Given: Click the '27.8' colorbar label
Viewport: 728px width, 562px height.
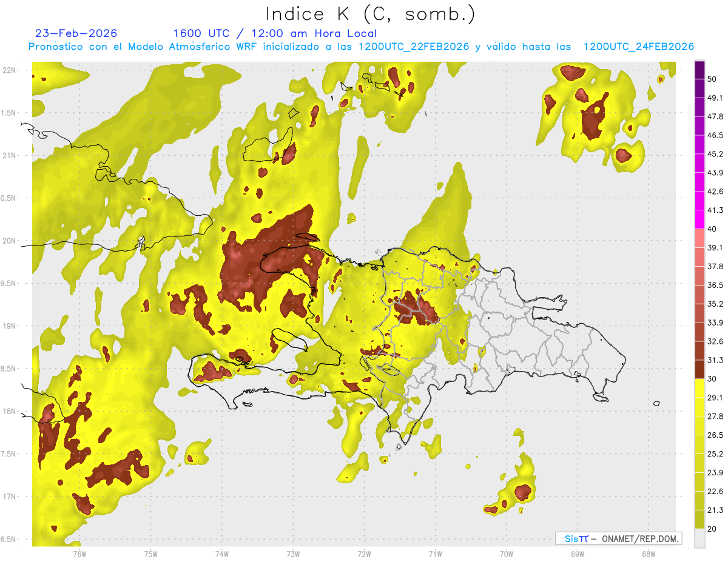Looking at the screenshot, I should click(716, 416).
